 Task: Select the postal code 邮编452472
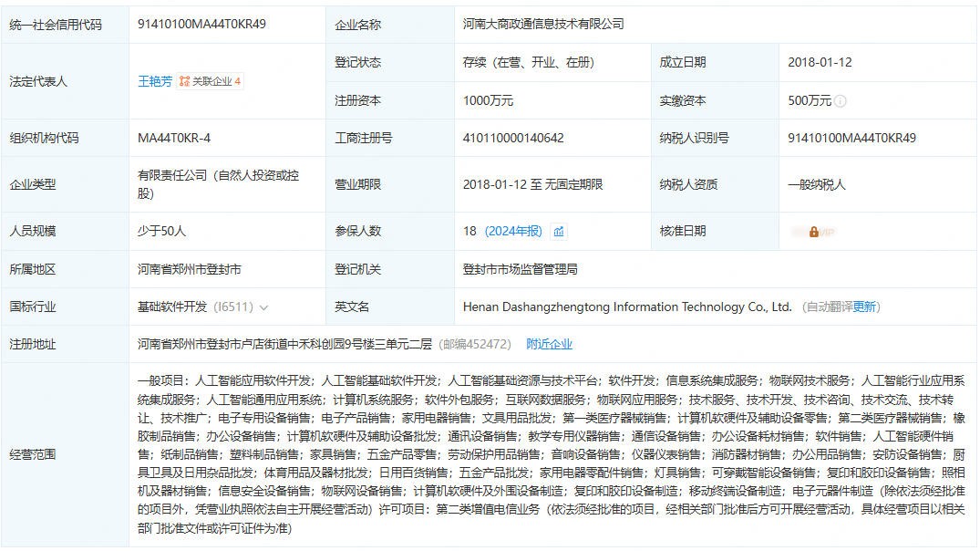point(475,344)
